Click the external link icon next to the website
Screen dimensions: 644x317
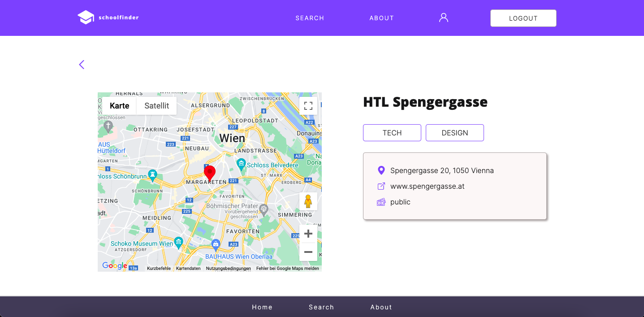[x=381, y=186]
